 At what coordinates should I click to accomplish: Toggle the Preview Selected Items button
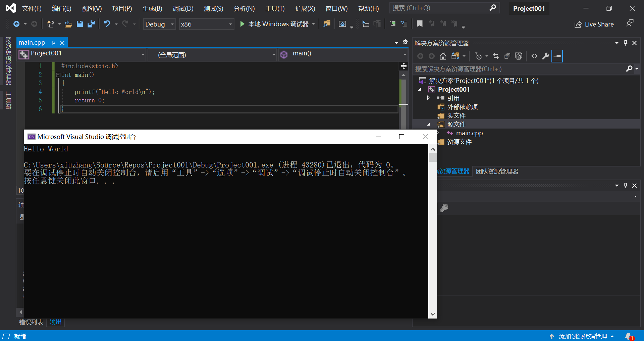(x=557, y=56)
